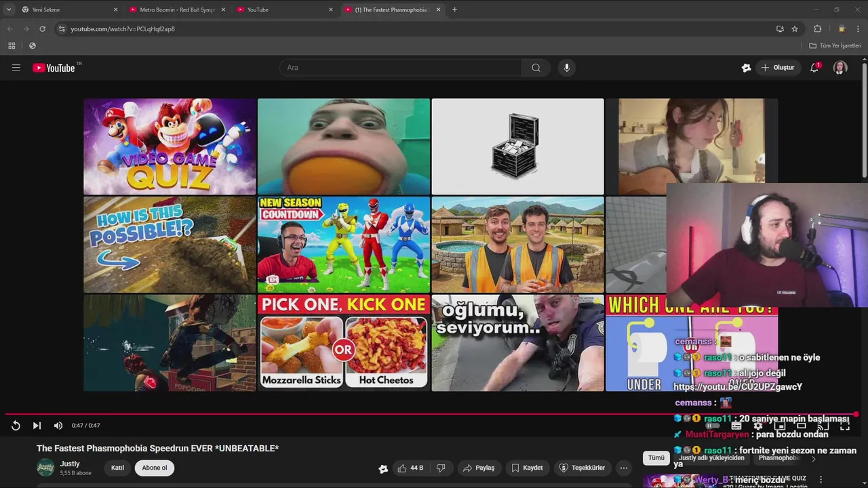Open Pick One Kick One thumbnail
The image size is (868, 488).
pyautogui.click(x=344, y=343)
